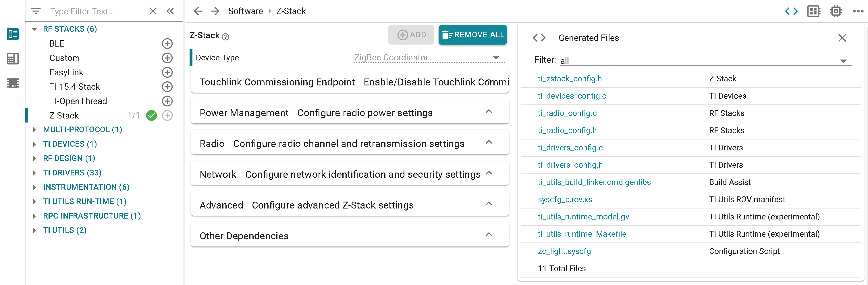Navigate forward with the right arrow
Image resolution: width=868 pixels, height=285 pixels.
click(x=215, y=11)
